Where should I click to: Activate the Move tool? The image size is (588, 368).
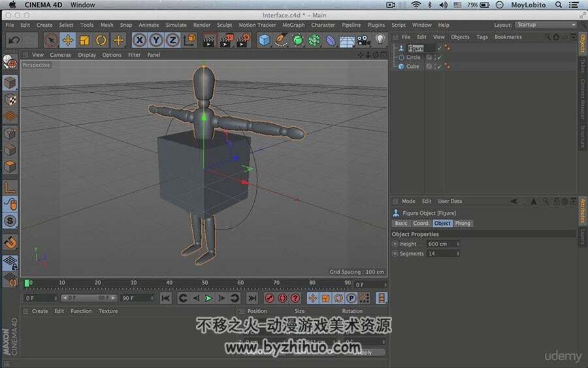68,40
